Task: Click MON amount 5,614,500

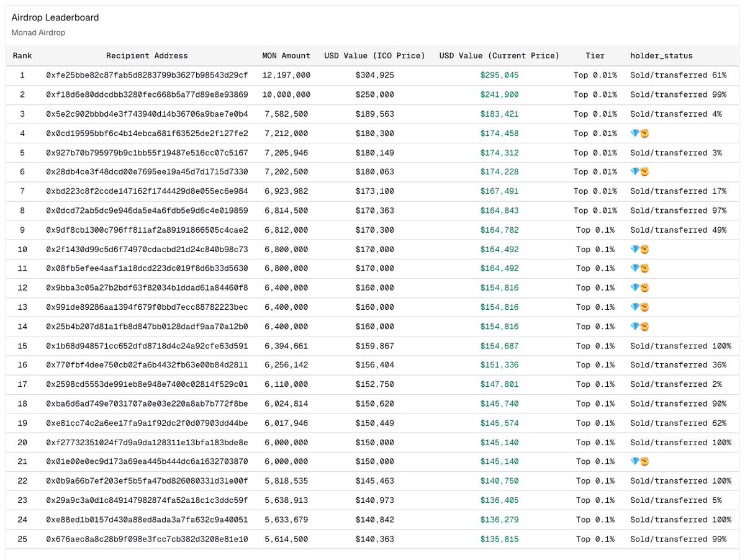Action: tap(286, 540)
